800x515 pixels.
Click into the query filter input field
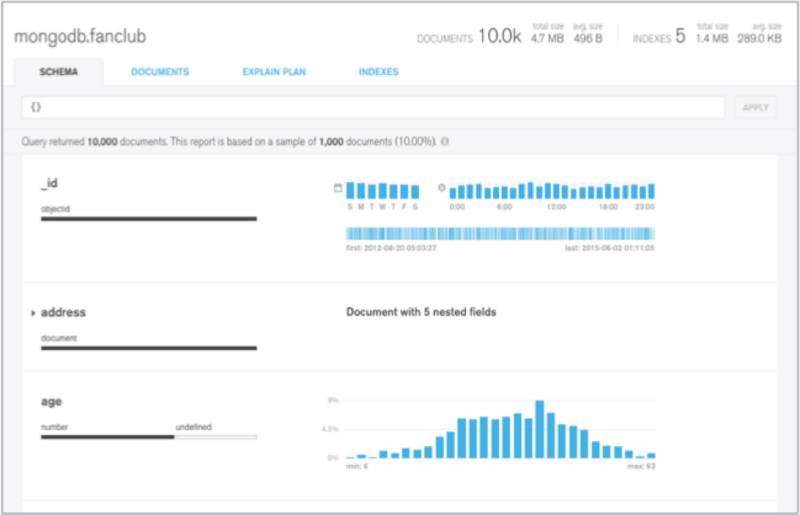(x=373, y=108)
